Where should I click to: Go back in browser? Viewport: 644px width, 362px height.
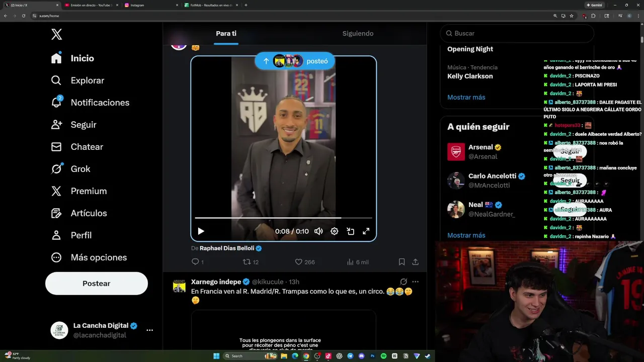(x=6, y=16)
